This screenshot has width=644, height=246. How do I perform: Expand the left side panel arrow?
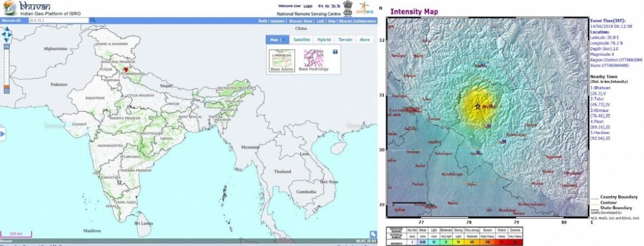(x=3, y=134)
